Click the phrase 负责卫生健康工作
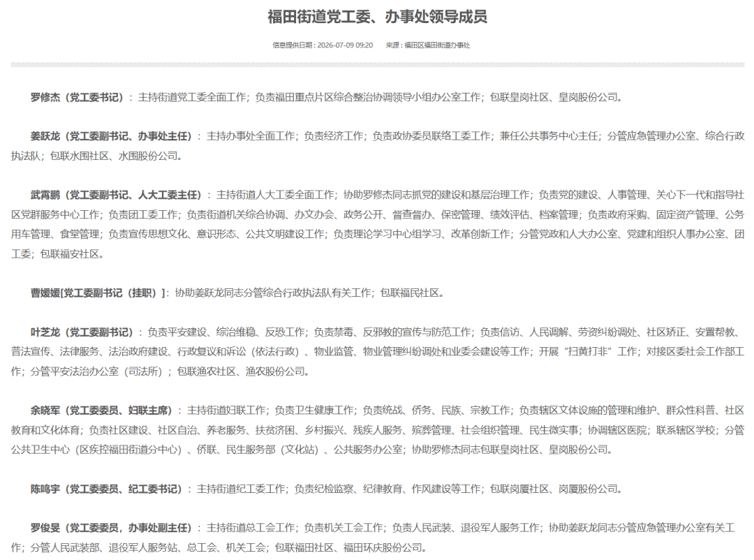This screenshot has height=560, width=754. pos(314,411)
